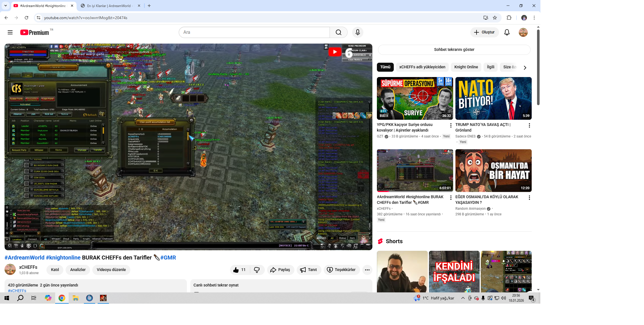Click 'Sohbet tekrarını göster' button
Viewport: 644px width, 325px height.
454,49
